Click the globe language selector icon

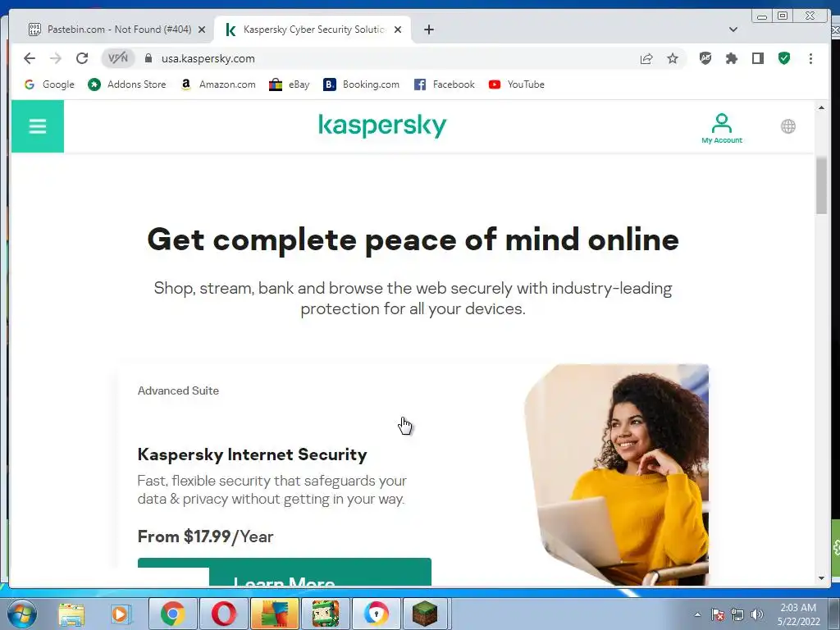(x=787, y=126)
